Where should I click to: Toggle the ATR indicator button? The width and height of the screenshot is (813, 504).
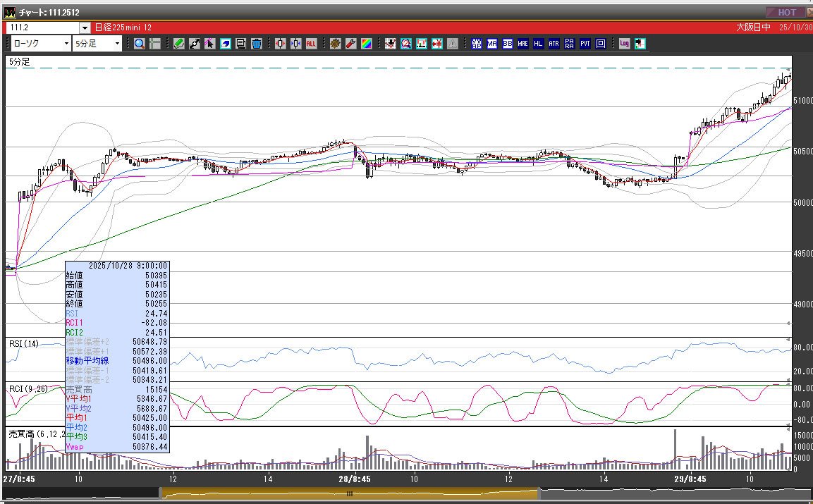click(554, 44)
